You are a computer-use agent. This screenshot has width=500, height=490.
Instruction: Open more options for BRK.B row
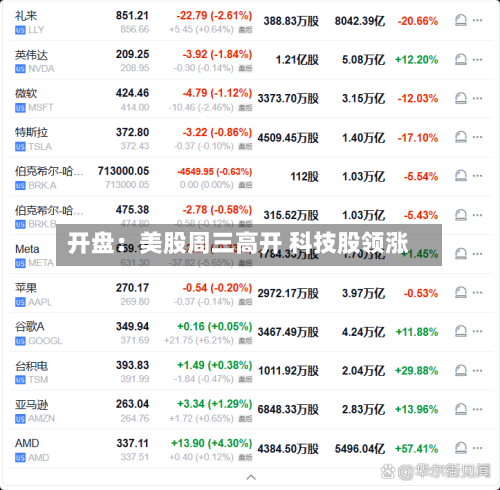coord(477,215)
